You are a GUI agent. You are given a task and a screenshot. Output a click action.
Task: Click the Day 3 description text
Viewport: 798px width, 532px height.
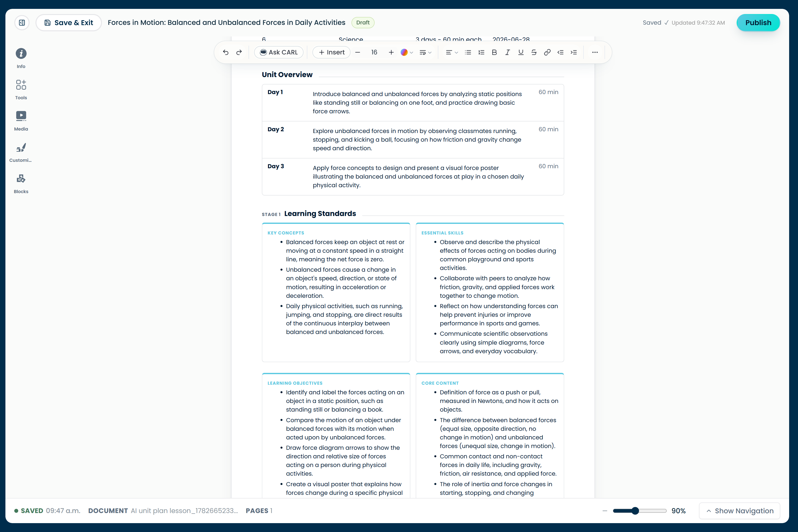tap(418, 177)
